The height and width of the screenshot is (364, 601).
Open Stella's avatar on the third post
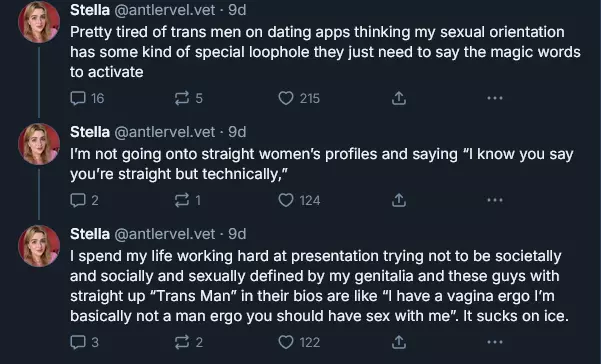39,246
